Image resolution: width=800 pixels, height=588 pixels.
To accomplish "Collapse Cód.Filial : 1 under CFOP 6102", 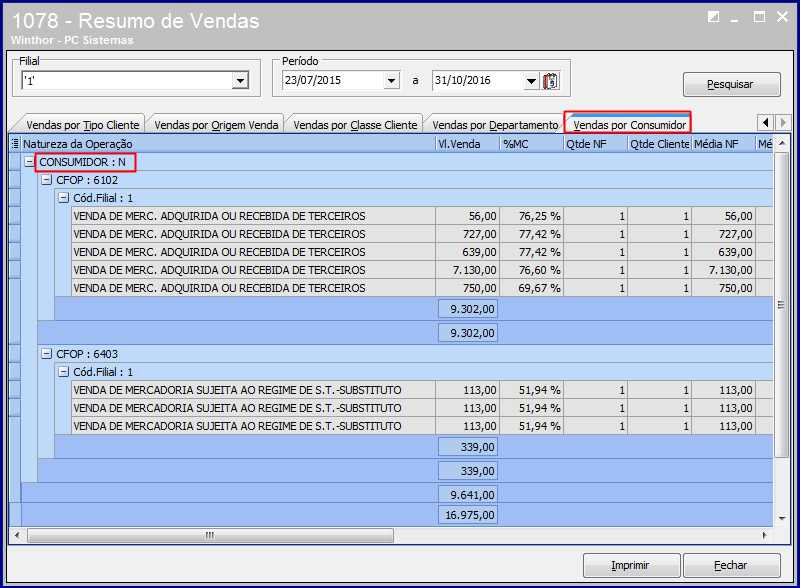I will pos(63,198).
